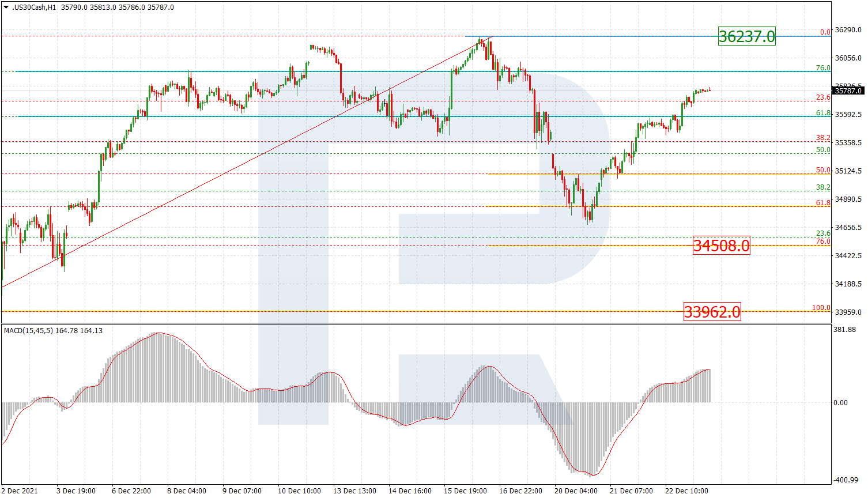Click the 2 Dec 2021 time axis label

tap(20, 491)
